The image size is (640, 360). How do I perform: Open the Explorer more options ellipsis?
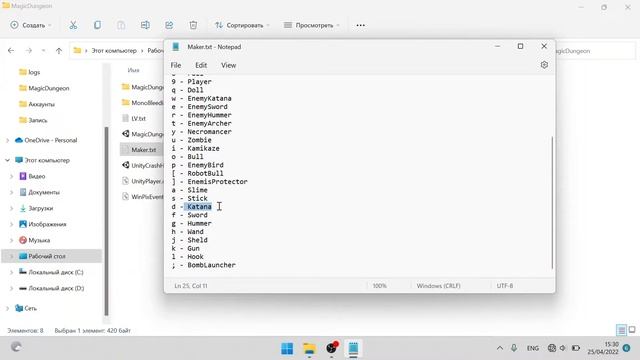coord(360,25)
